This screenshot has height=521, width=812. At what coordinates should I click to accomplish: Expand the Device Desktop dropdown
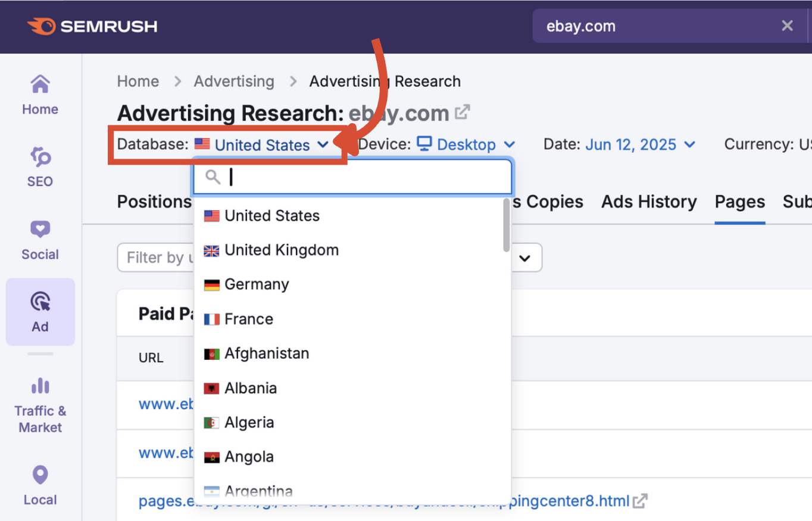click(466, 145)
